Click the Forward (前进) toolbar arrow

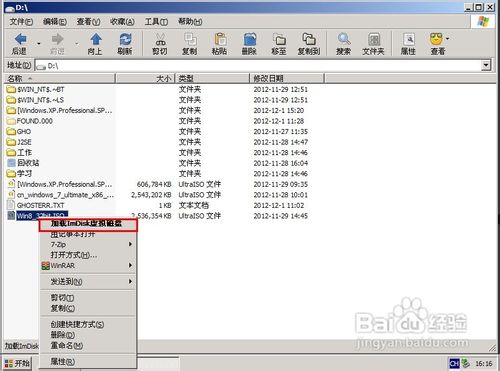[x=57, y=39]
